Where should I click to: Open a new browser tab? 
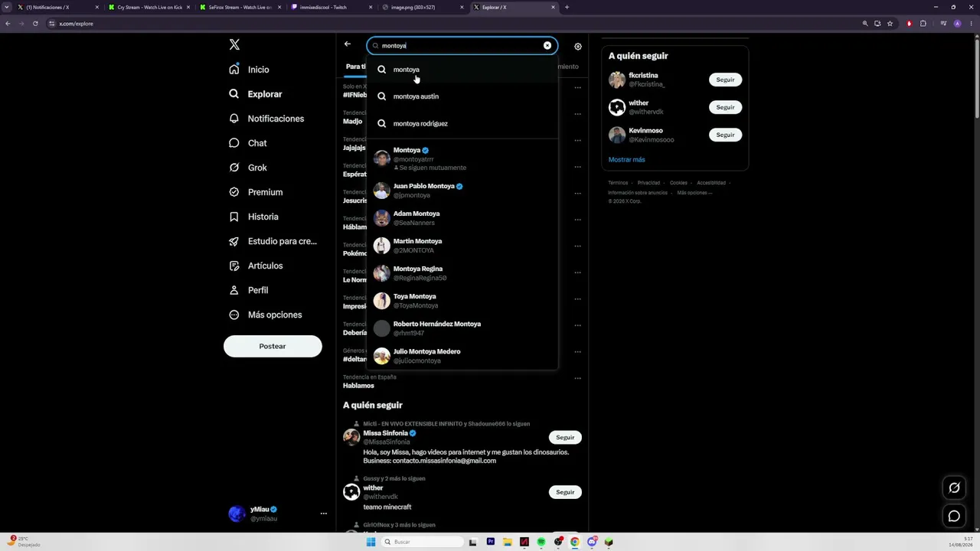tap(567, 7)
